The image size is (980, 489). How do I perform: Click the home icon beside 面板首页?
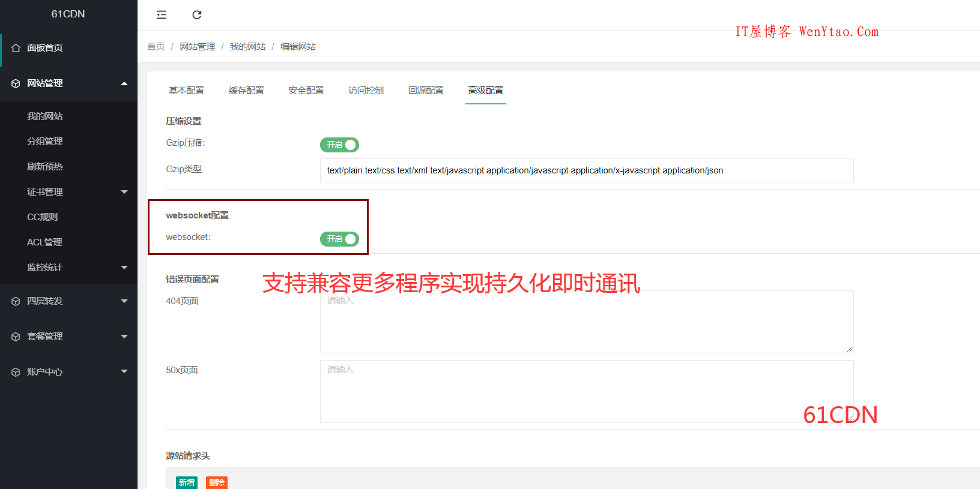pos(16,48)
